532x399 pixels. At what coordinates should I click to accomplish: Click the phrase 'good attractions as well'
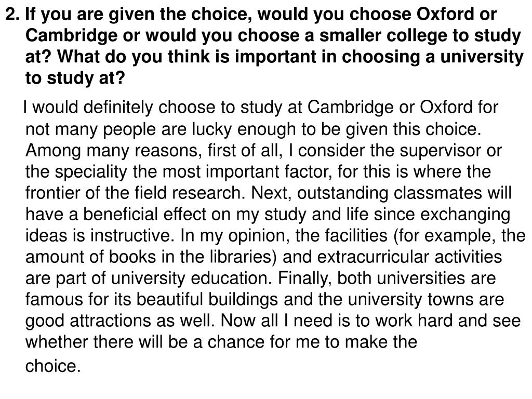120,321
